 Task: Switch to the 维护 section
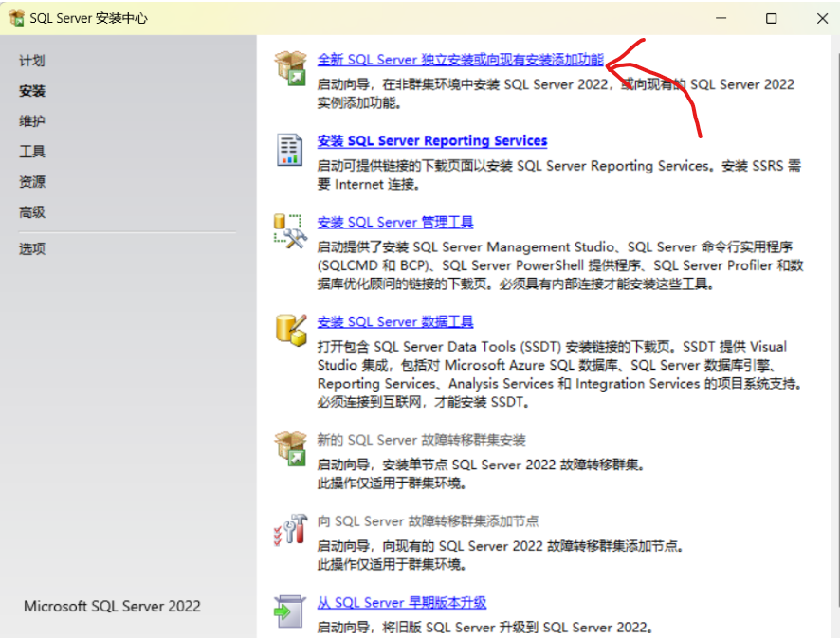pyautogui.click(x=34, y=121)
